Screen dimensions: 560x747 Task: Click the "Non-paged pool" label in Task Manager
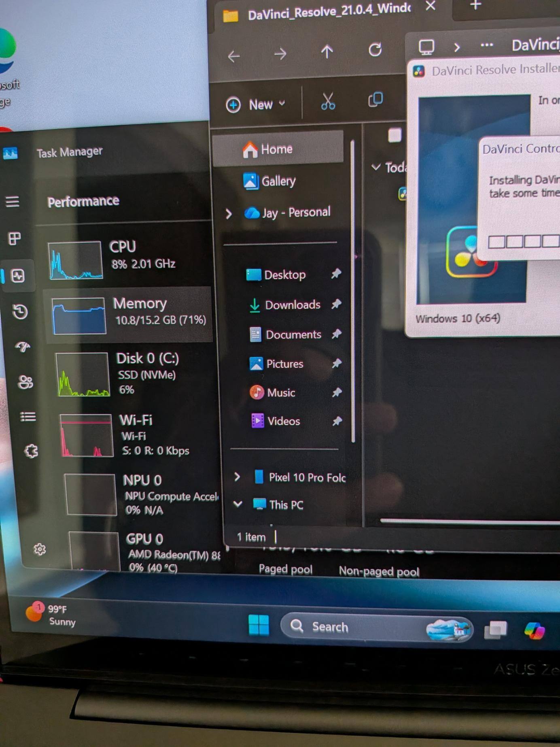[379, 571]
